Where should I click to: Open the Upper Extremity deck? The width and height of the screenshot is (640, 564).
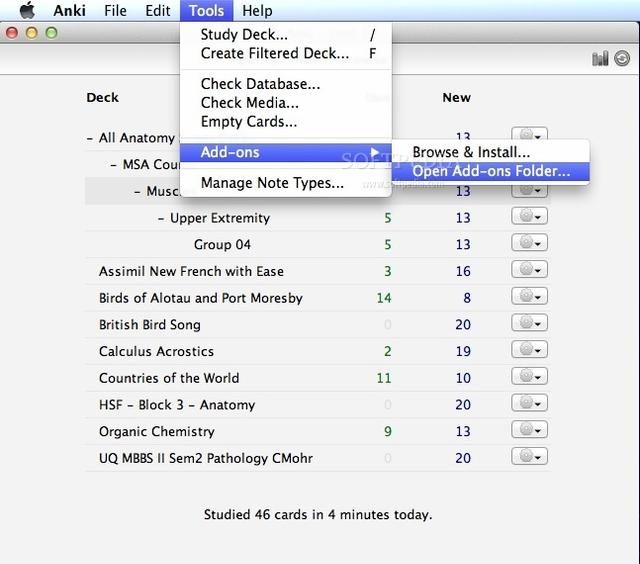pyautogui.click(x=220, y=218)
